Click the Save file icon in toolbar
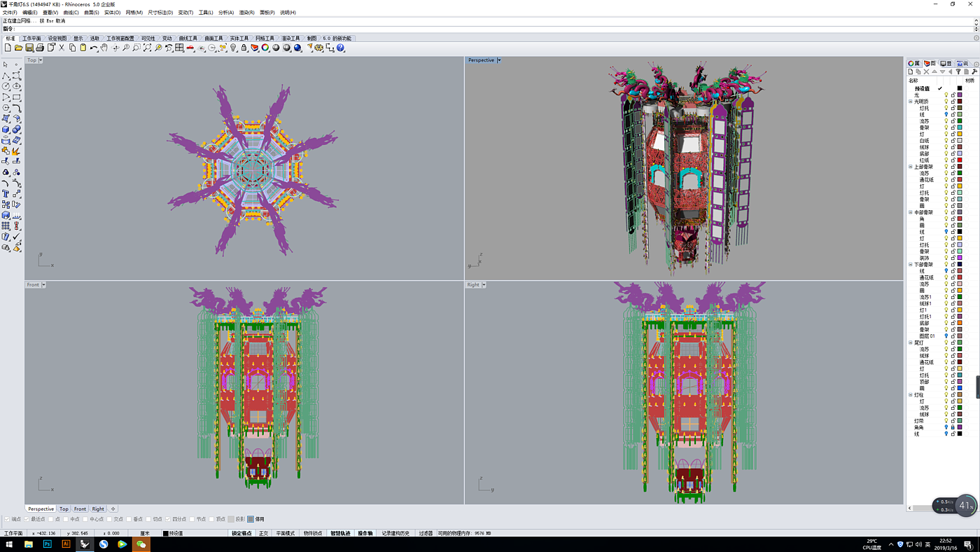This screenshot has width=980, height=552. [x=29, y=48]
